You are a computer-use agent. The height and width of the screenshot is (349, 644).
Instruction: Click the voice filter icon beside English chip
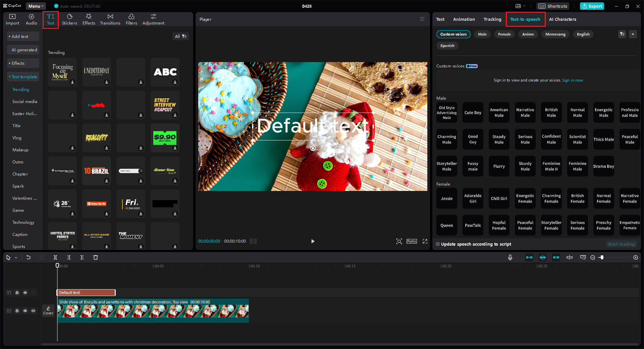622,34
